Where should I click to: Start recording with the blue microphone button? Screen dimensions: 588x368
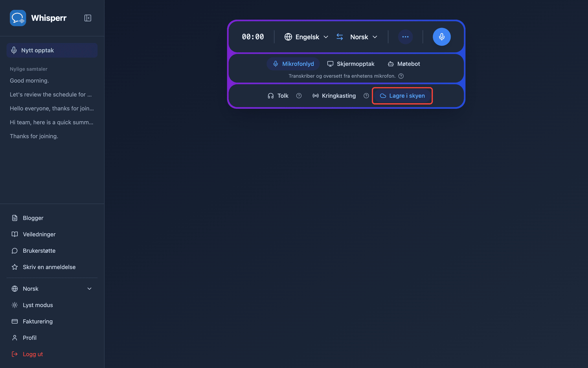pos(442,37)
